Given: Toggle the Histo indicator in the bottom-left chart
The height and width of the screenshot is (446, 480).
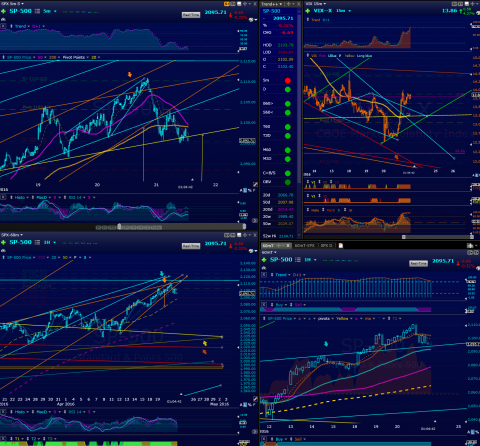Looking at the screenshot, I should [20, 412].
